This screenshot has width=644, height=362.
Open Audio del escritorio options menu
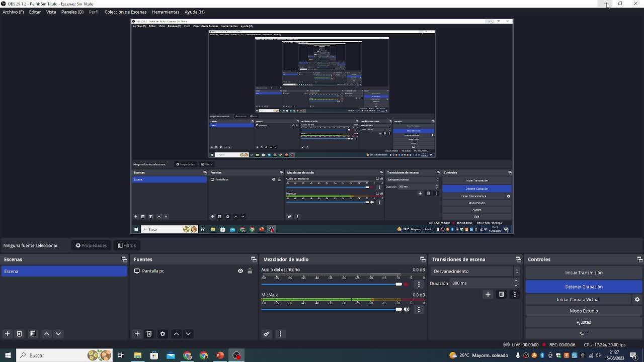coord(419,284)
